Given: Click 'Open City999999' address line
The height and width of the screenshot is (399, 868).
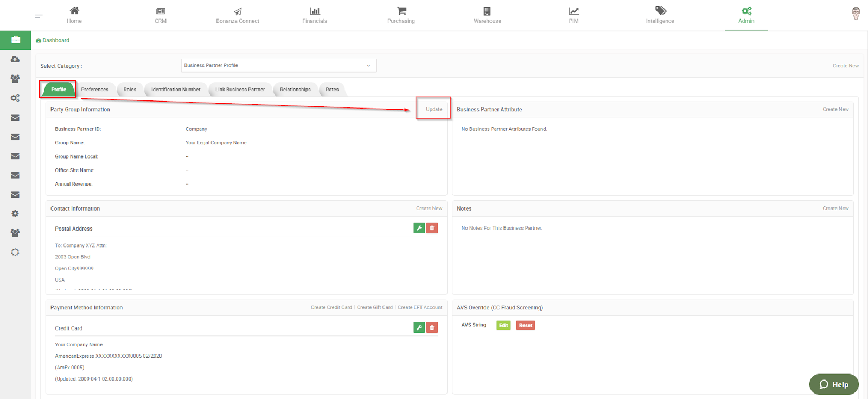Looking at the screenshot, I should point(74,269).
